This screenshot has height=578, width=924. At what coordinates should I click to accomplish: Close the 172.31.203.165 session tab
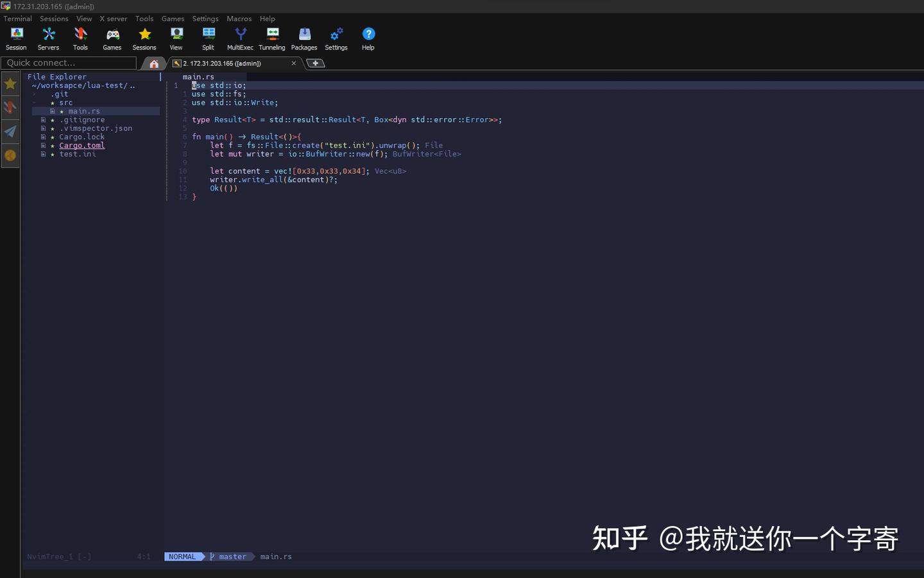tap(294, 63)
